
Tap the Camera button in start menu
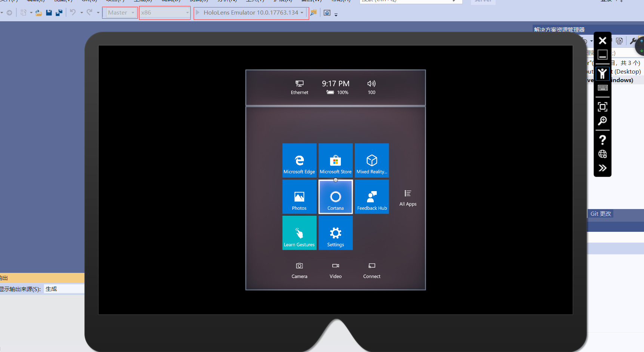(299, 271)
